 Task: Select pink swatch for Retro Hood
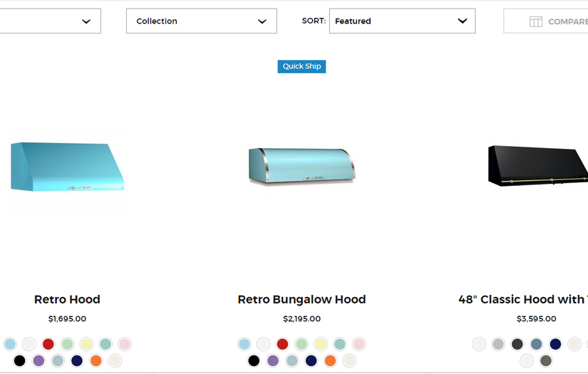pyautogui.click(x=125, y=344)
